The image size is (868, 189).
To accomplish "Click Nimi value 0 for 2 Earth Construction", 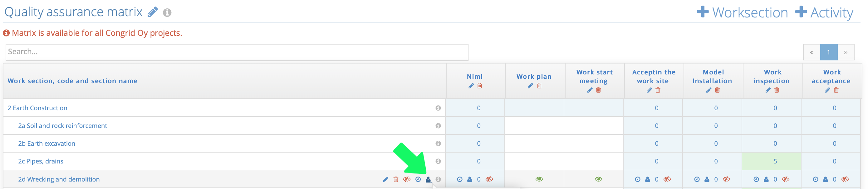I will point(479,108).
